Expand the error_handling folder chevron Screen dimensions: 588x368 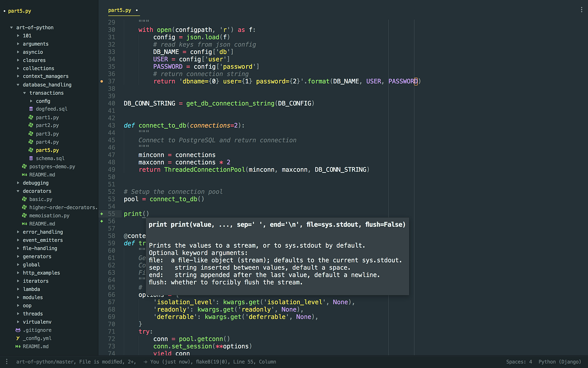click(x=17, y=232)
